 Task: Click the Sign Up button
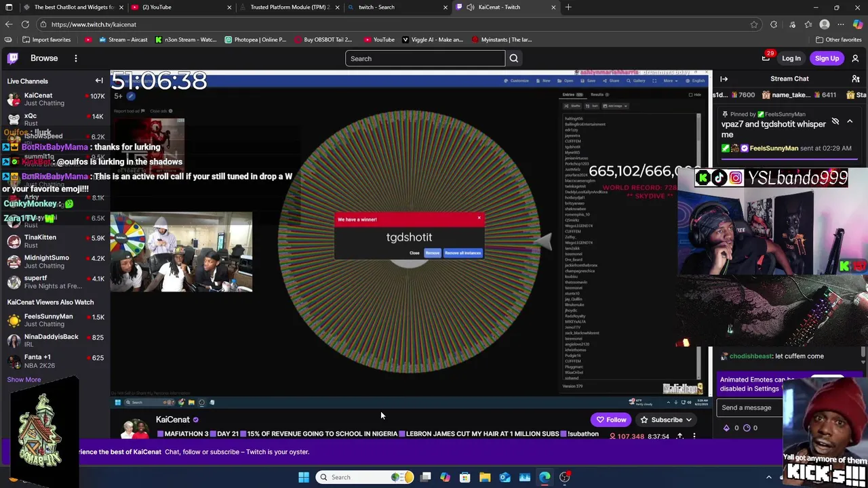(827, 58)
